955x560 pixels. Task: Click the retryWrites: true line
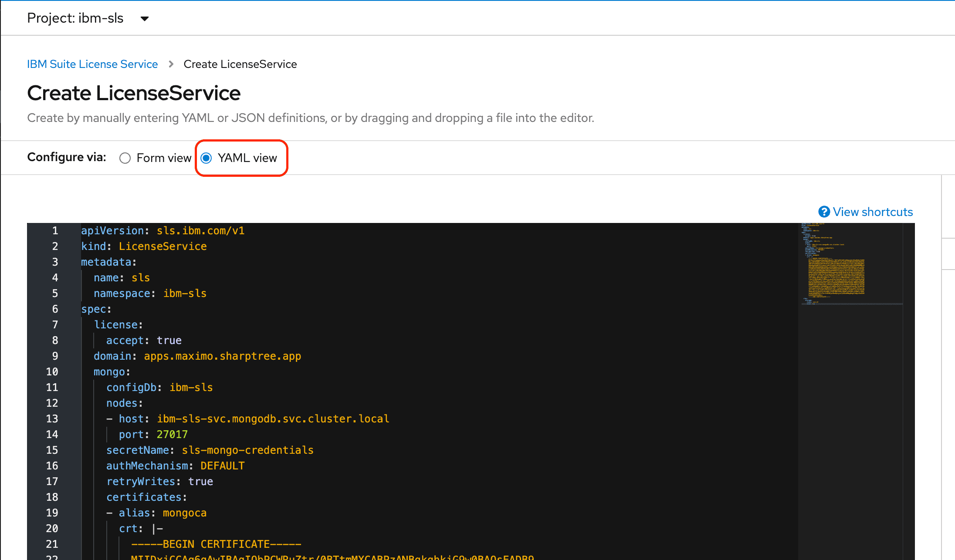tap(159, 482)
